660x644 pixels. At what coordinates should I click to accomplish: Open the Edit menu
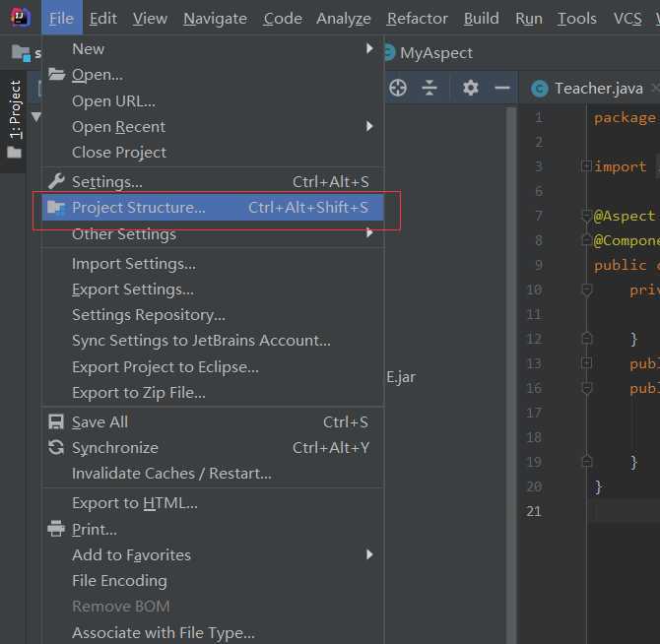click(x=103, y=18)
